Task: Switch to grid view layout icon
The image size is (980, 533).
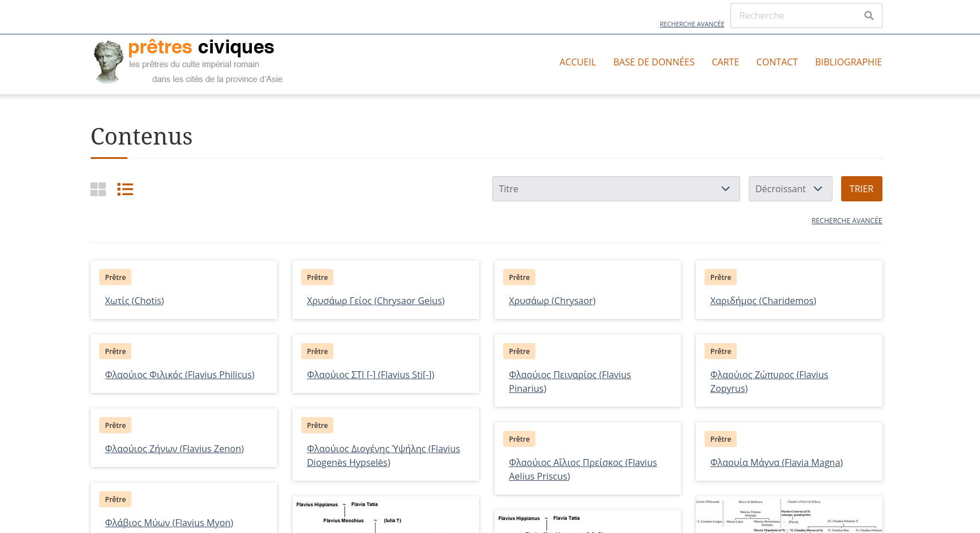Action: (x=98, y=189)
